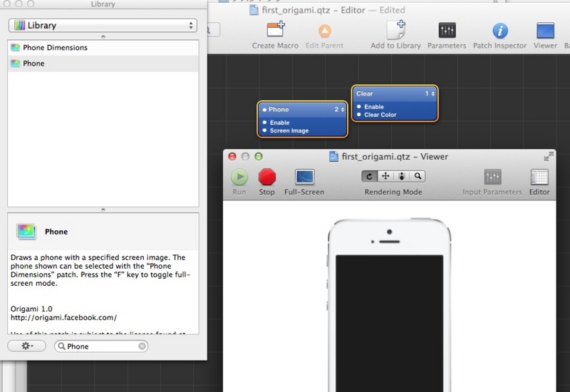Screen dimensions: 570x392
Task: Click the Phone patch icon in description pane
Action: tap(26, 231)
